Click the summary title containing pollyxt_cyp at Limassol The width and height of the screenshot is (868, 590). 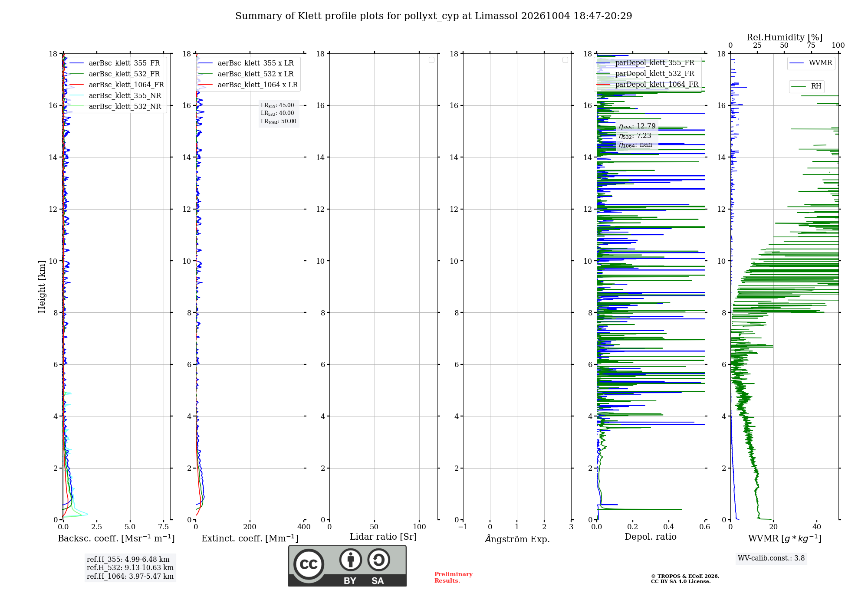click(x=434, y=16)
